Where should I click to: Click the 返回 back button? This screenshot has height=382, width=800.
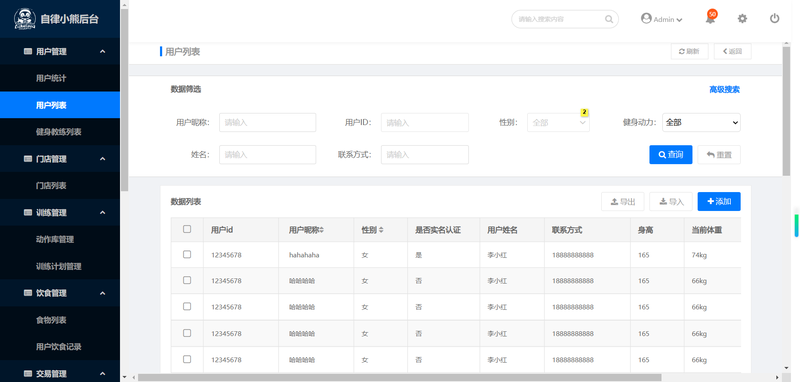(x=732, y=52)
